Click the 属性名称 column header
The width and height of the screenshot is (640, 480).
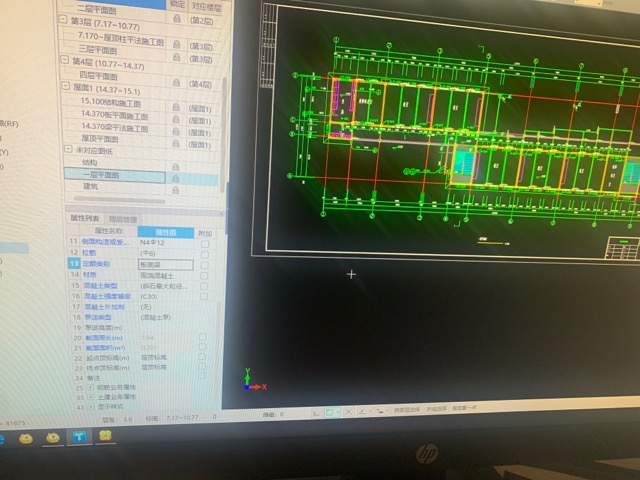coord(108,231)
